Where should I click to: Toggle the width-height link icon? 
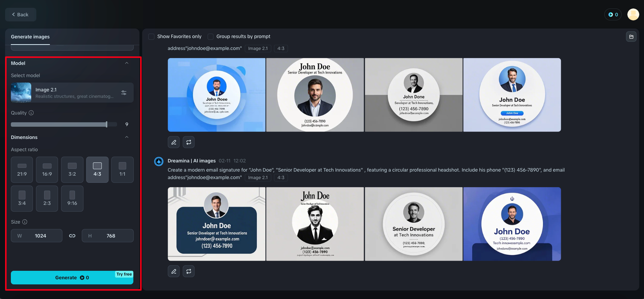click(72, 236)
